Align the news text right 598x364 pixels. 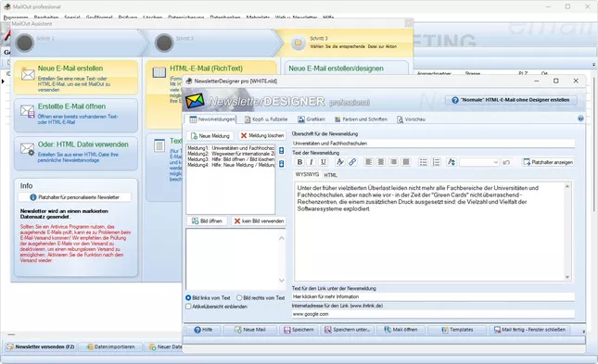[393, 162]
